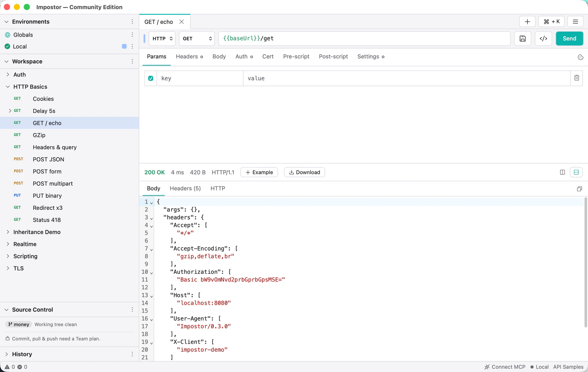This screenshot has width=588, height=372.
Task: Expand the History section
Action: (6, 354)
